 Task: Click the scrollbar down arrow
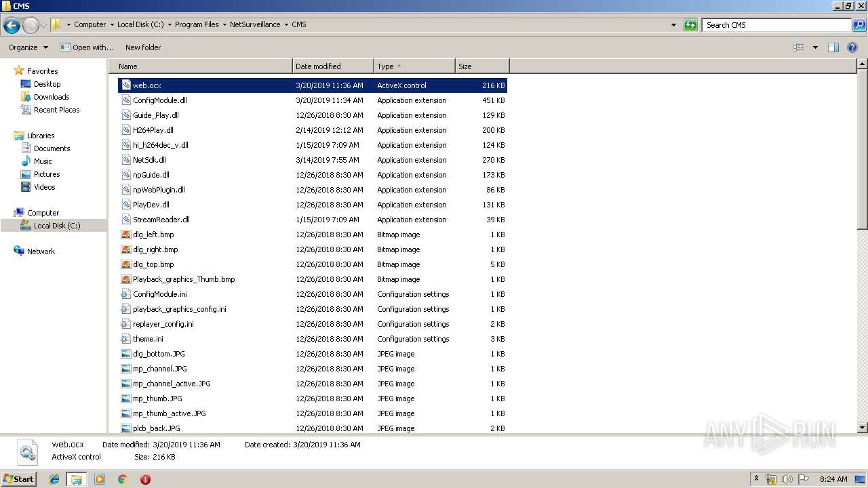(863, 428)
